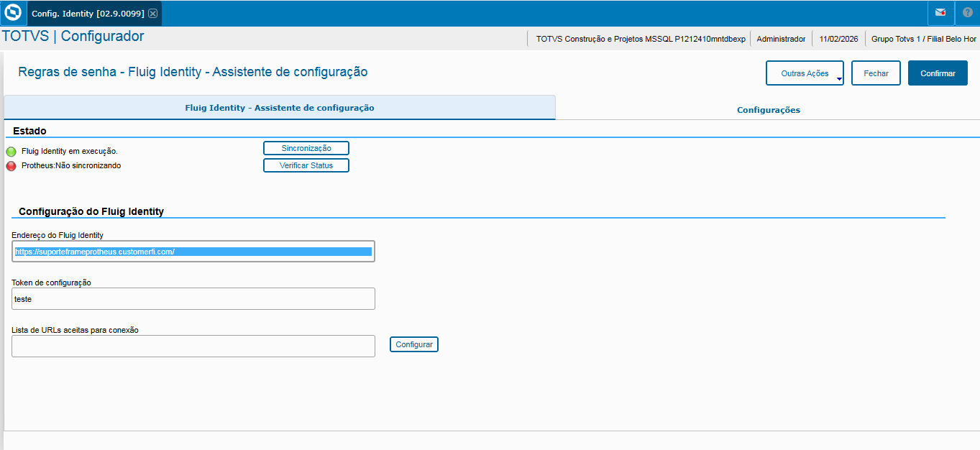Click the Configurar button
Viewport: 980px width, 450px height.
(414, 344)
